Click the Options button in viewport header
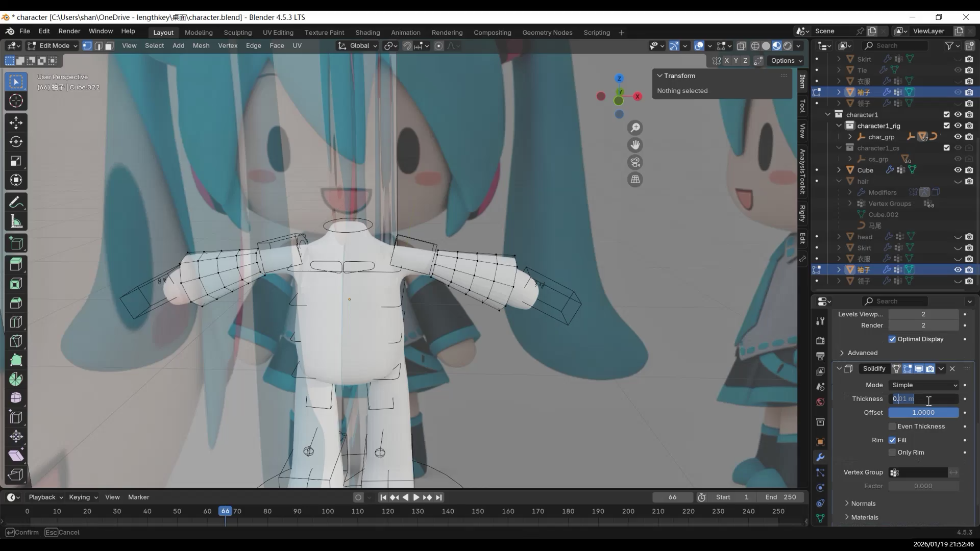Screen dimensions: 980x551 coord(786,61)
